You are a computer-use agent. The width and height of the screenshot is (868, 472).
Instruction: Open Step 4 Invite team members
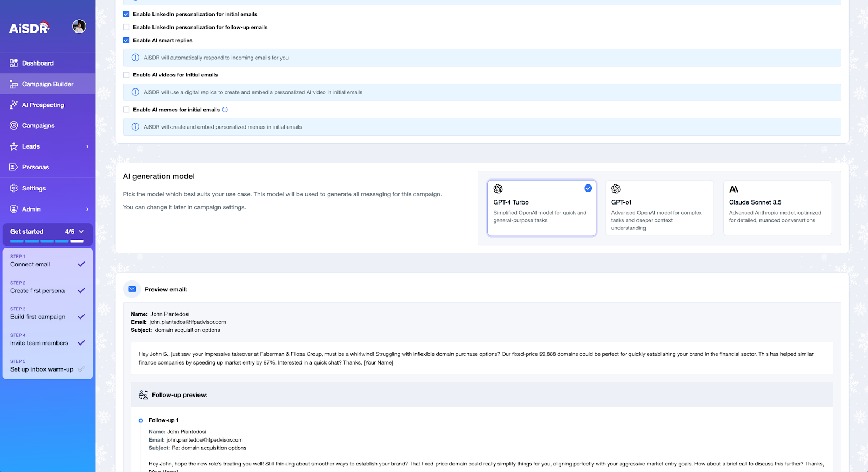(48, 340)
